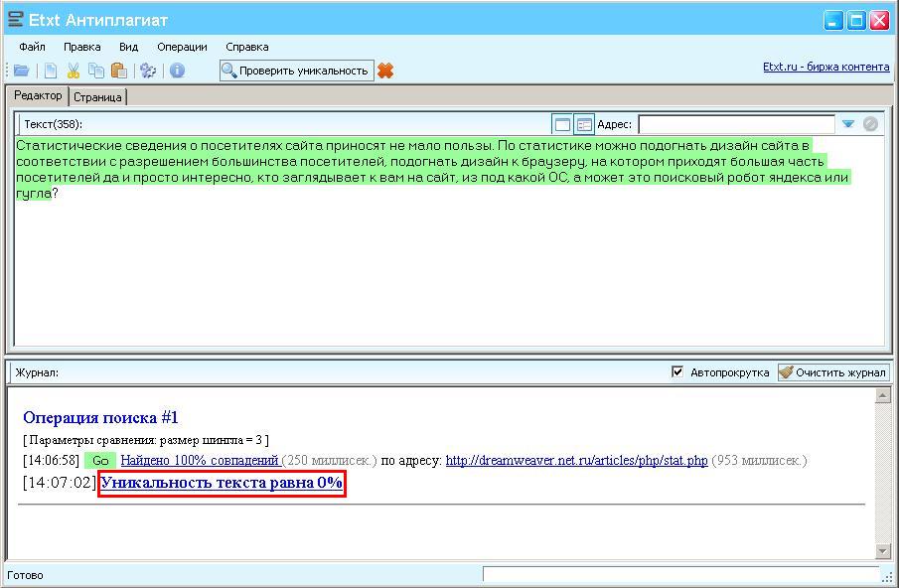The height and width of the screenshot is (588, 899).
Task: Click Найдено 100% совпадений link
Action: point(201,460)
